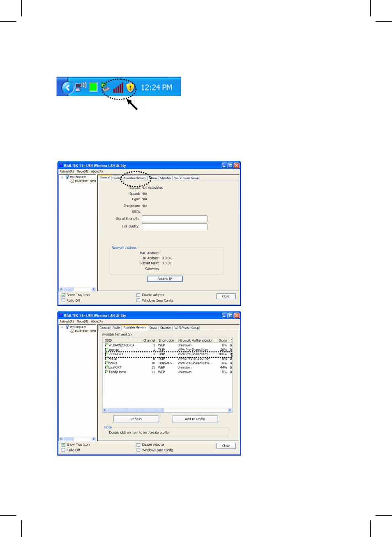Click the antenna icon beside VXTRAVEL
Viewport: 392px width, 537px height.
coord(106,354)
